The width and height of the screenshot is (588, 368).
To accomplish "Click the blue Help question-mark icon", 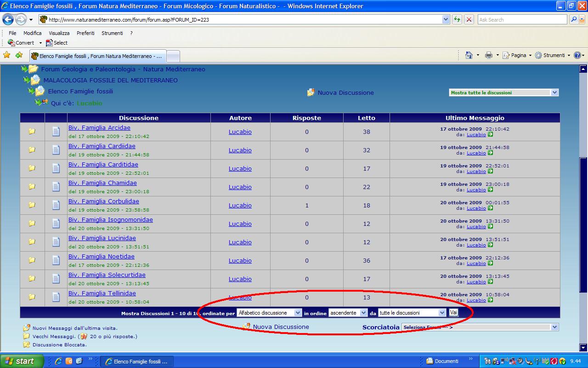I will coord(578,55).
